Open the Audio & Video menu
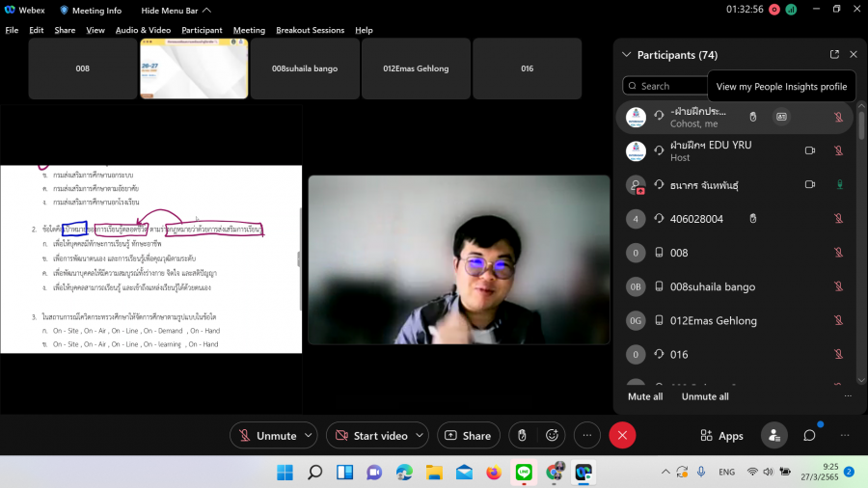868x488 pixels. [143, 30]
